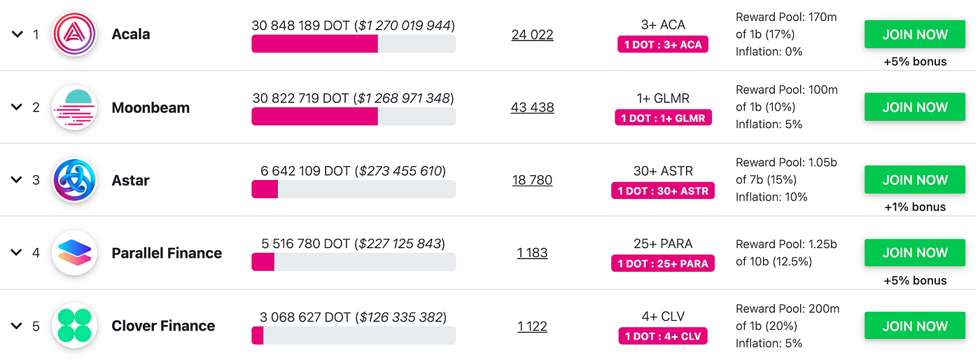Image resolution: width=980 pixels, height=360 pixels.
Task: Click the Astar logo icon
Action: tap(73, 180)
